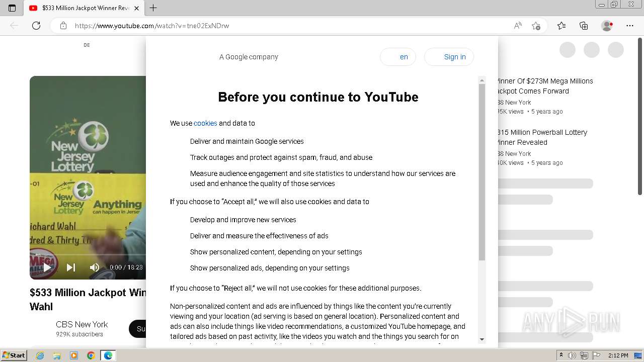644x362 pixels.
Task: Open clock showing 2:12 PM
Action: point(618,355)
